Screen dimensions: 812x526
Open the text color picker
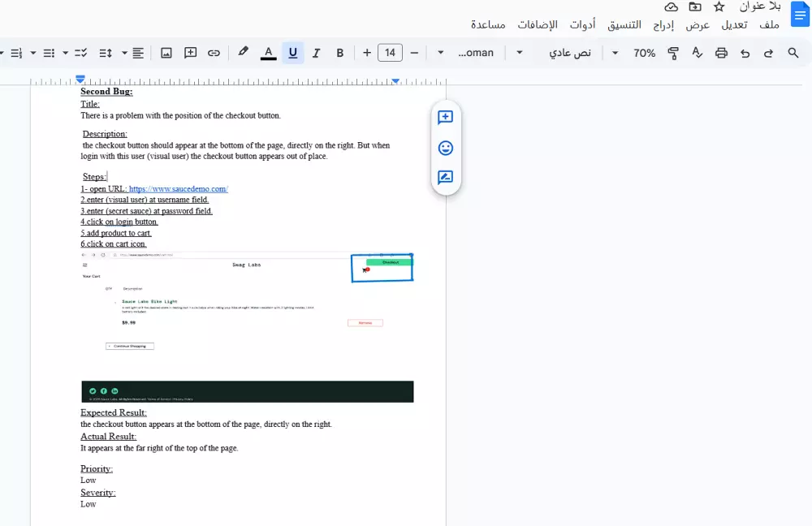tap(268, 53)
